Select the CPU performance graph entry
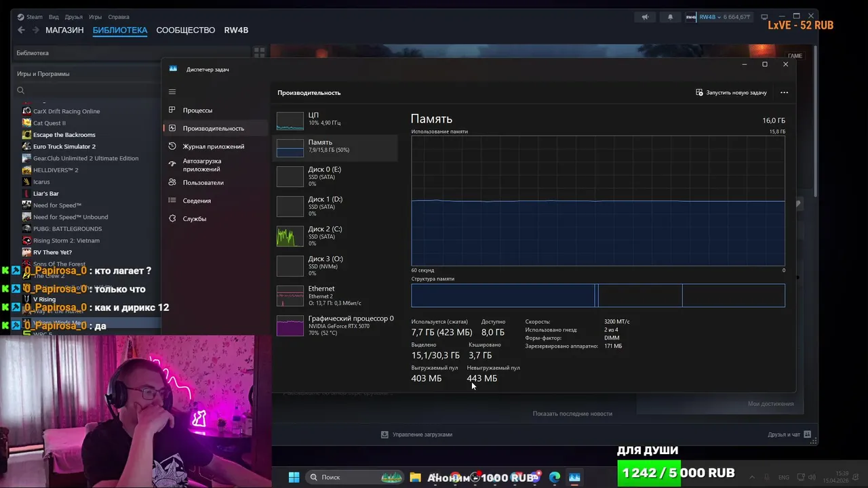This screenshot has height=488, width=868. (335, 121)
